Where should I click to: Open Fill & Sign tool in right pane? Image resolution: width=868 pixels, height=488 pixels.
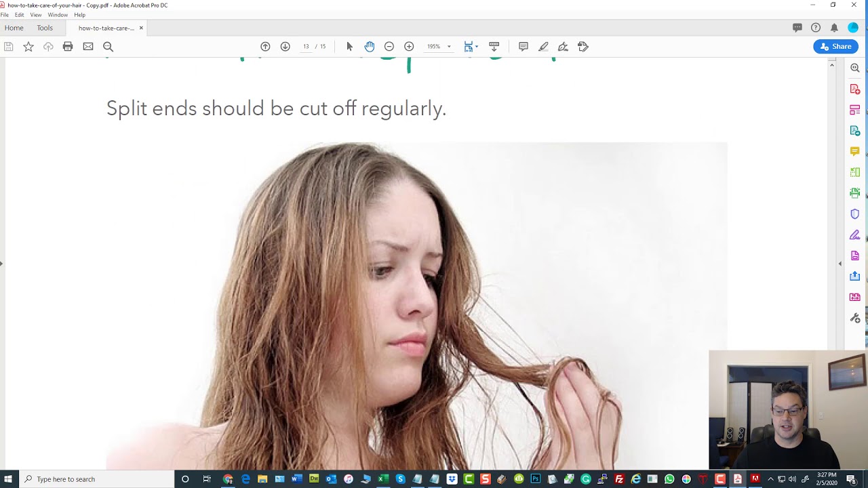855,235
